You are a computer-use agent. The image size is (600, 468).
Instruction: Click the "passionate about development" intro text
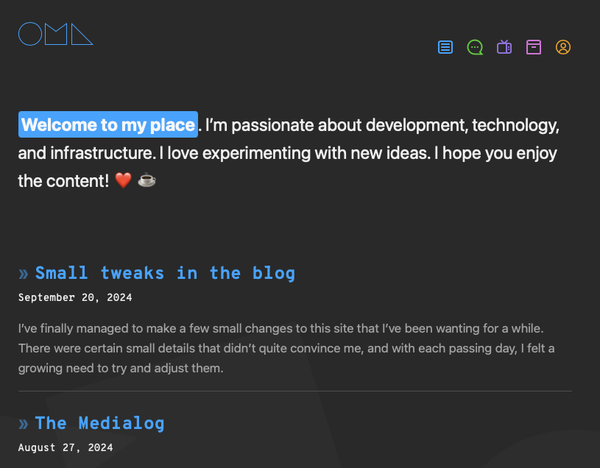(x=350, y=125)
